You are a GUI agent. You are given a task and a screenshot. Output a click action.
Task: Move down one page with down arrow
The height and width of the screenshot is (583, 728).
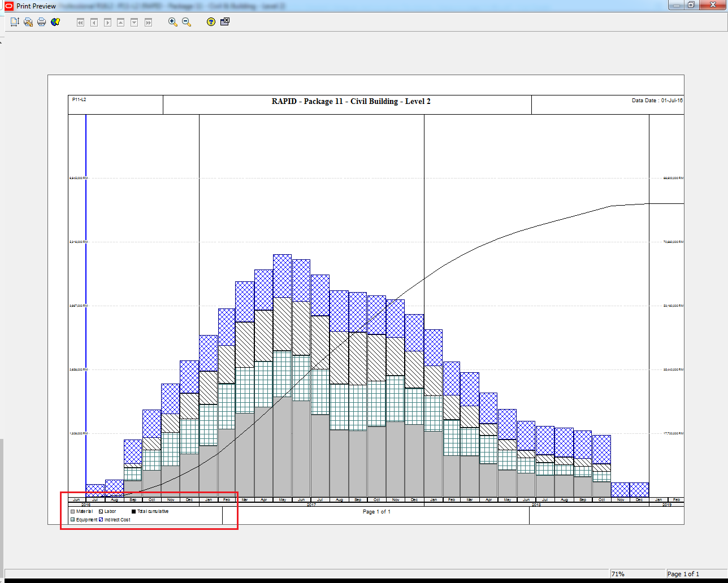click(135, 23)
